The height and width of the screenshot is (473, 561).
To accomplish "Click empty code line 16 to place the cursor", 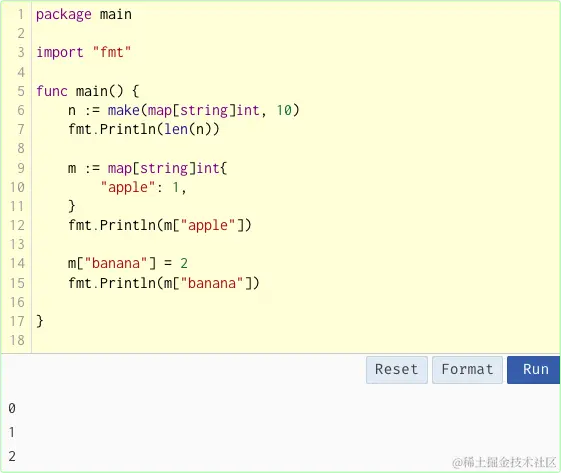I will point(296,302).
